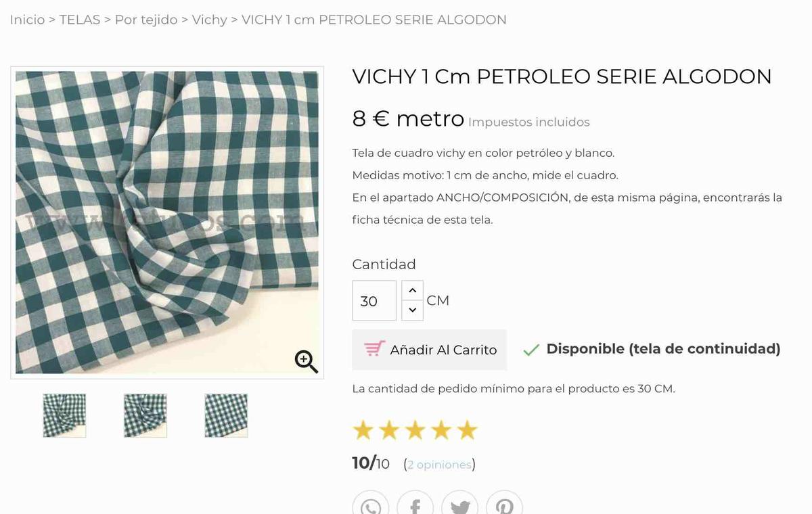Go to Vichy breadcrumb category
The height and width of the screenshot is (514, 812).
pyautogui.click(x=209, y=20)
